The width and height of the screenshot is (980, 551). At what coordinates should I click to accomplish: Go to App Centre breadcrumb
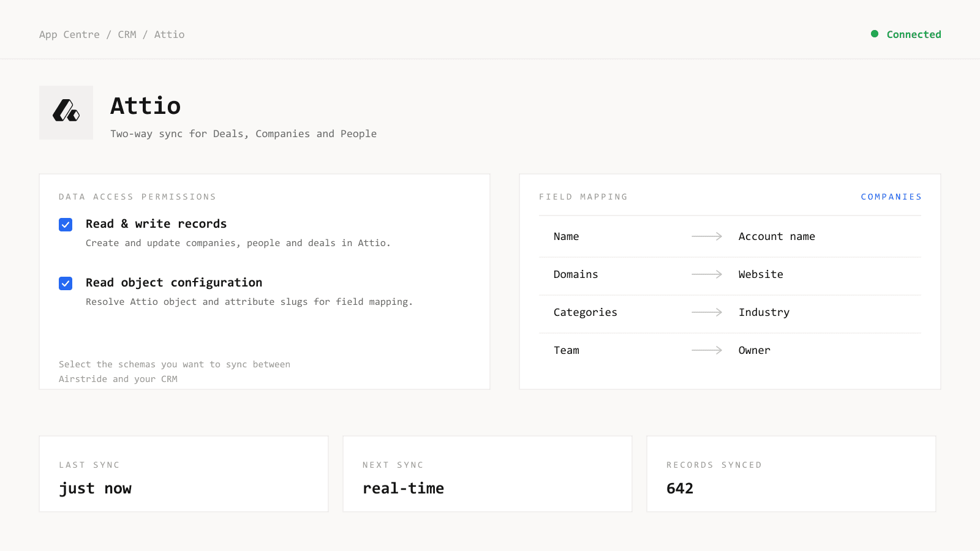pos(69,34)
